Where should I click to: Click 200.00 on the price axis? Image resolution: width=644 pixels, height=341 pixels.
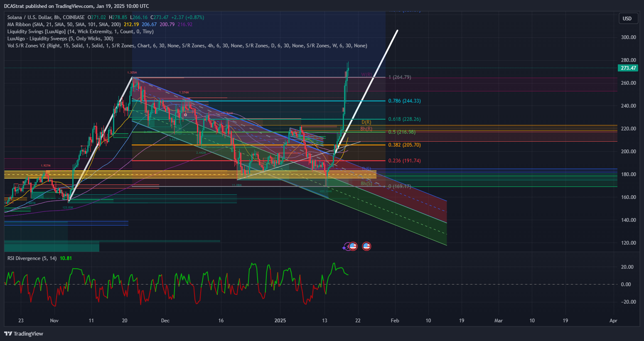click(628, 152)
